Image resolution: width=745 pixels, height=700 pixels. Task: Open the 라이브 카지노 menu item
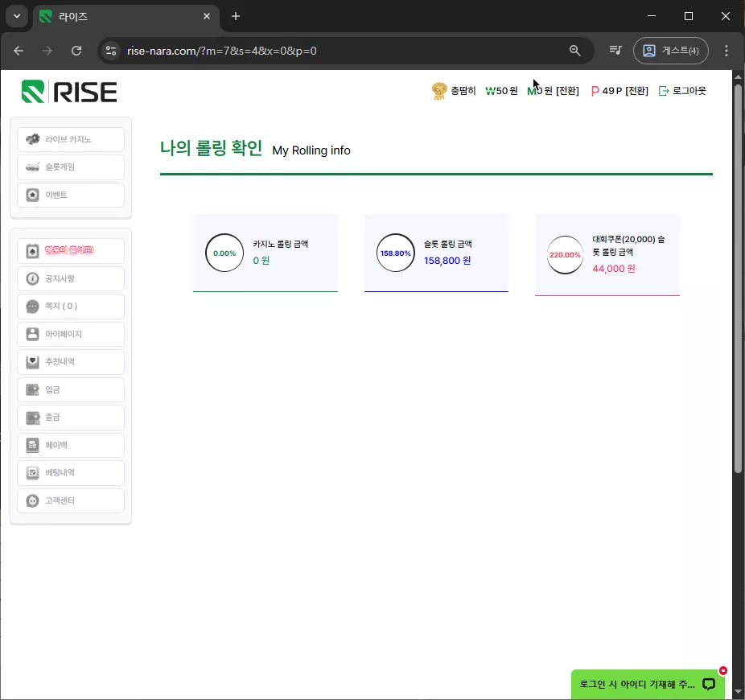pyautogui.click(x=71, y=139)
